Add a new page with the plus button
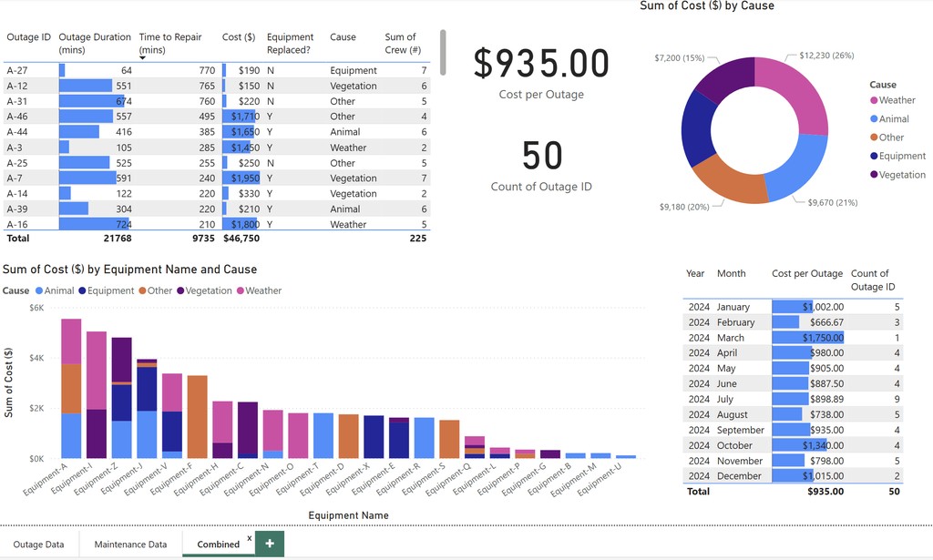The height and width of the screenshot is (560, 933). (x=270, y=544)
